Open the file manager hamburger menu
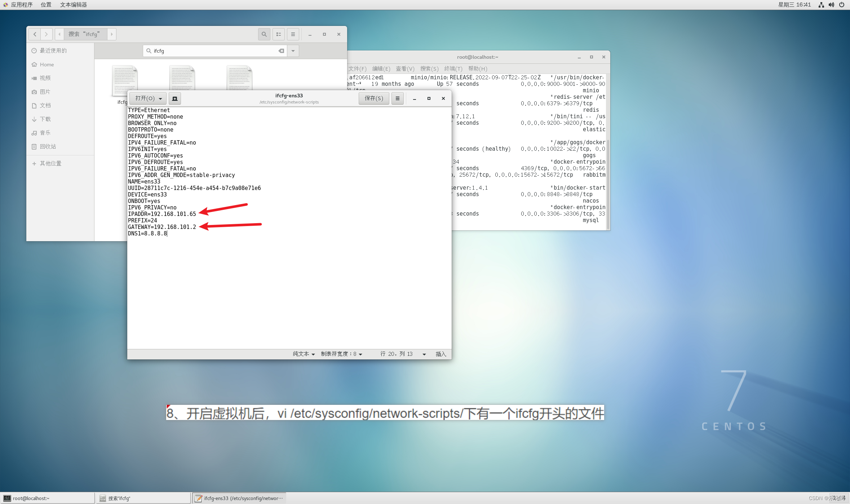The height and width of the screenshot is (504, 850). pos(293,34)
